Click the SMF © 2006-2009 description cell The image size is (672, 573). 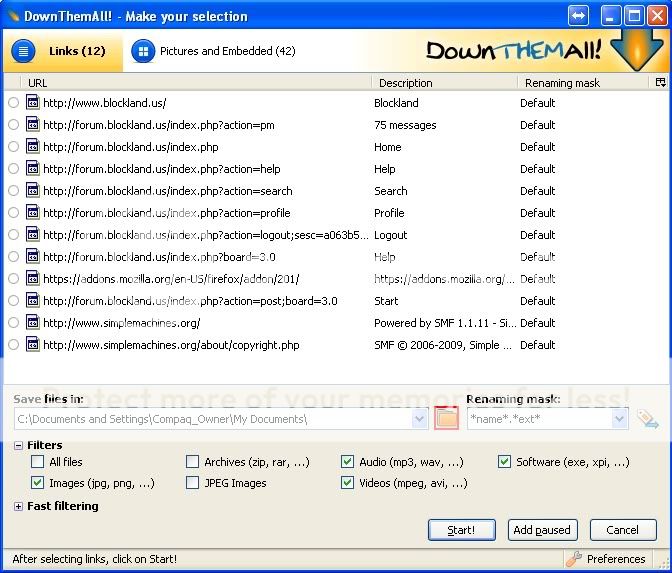(443, 345)
